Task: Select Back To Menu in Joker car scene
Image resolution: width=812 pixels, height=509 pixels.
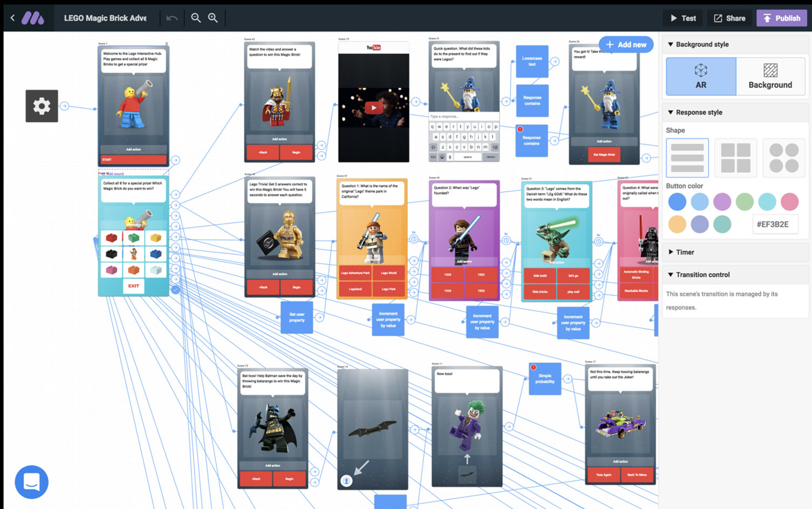Action: 637,475
